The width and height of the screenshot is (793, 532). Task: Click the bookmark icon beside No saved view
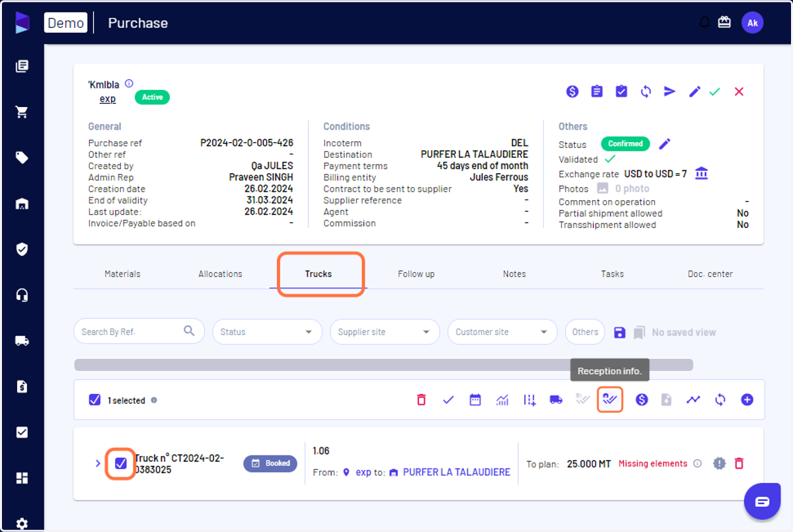point(639,332)
